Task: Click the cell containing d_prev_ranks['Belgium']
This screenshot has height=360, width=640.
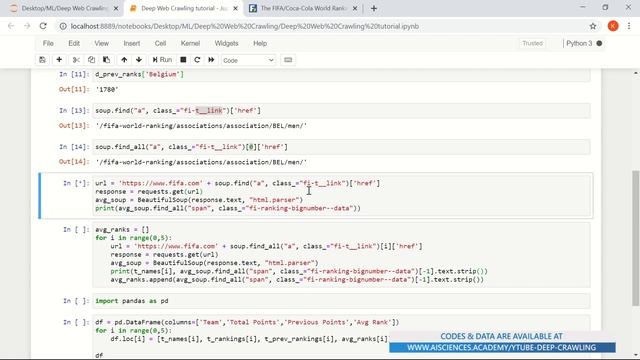Action: pos(342,74)
